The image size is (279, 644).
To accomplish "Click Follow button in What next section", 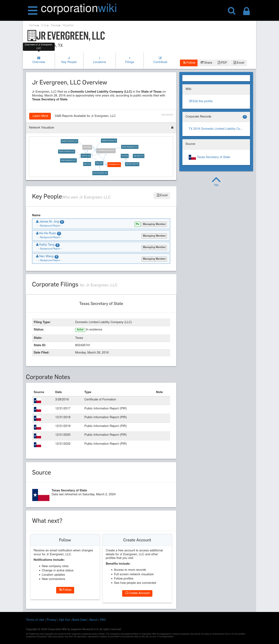I will pyautogui.click(x=65, y=590).
